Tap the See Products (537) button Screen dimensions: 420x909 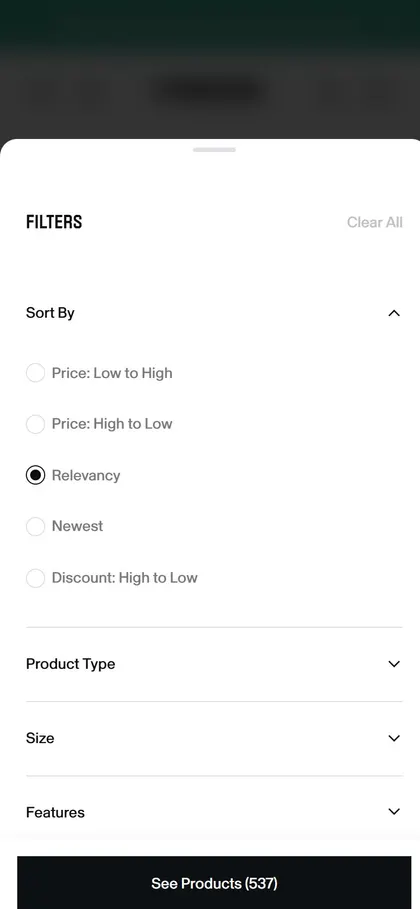(x=214, y=882)
